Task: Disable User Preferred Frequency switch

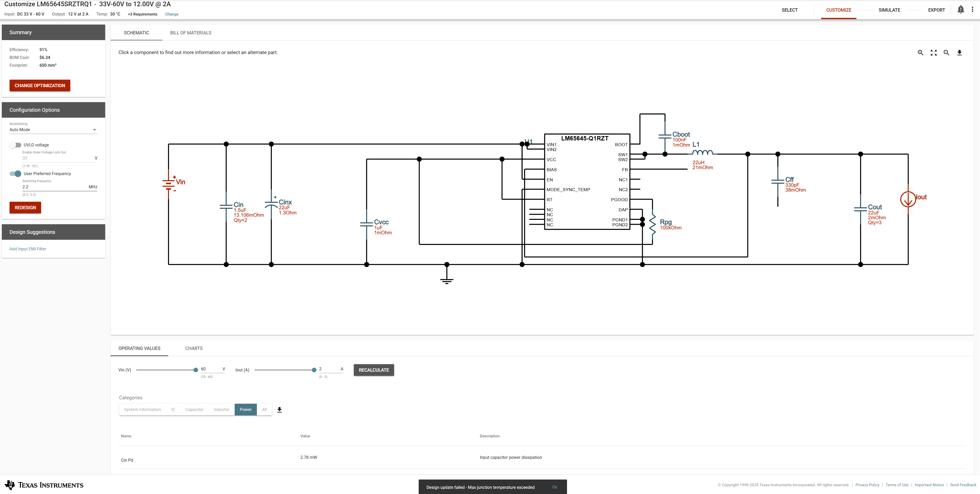Action: [16, 174]
